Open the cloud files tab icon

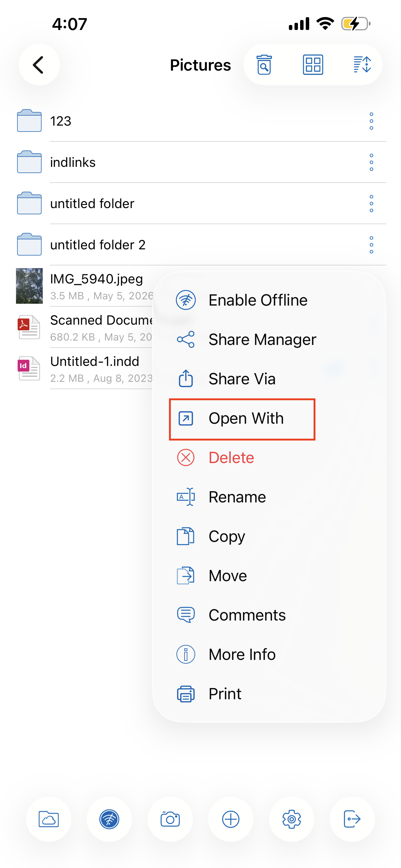[x=49, y=819]
